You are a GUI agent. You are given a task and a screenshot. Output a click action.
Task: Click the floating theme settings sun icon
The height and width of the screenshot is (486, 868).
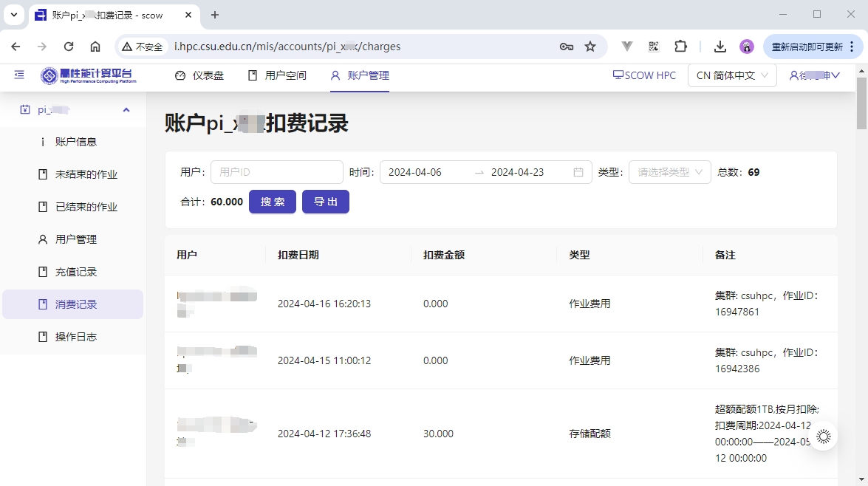[x=824, y=437]
